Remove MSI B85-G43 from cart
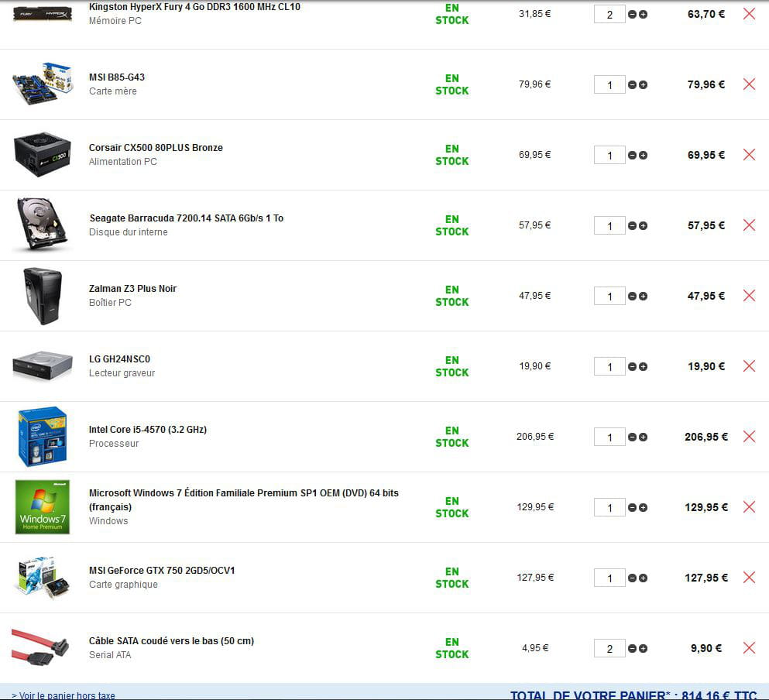Image resolution: width=769 pixels, height=700 pixels. [749, 84]
